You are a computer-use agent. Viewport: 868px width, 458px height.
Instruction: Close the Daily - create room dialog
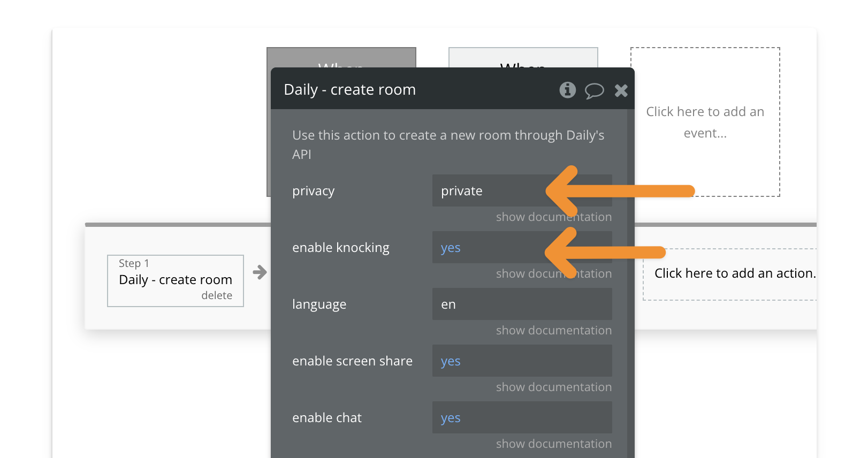tap(621, 90)
